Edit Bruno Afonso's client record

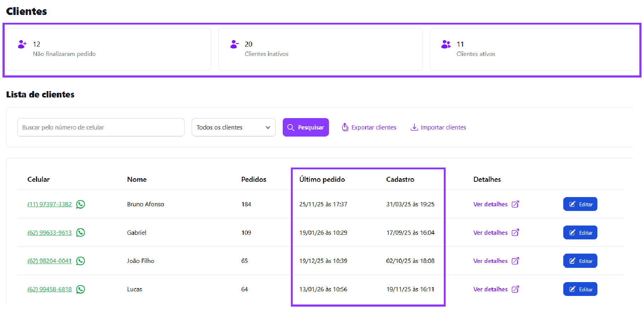coord(580,204)
